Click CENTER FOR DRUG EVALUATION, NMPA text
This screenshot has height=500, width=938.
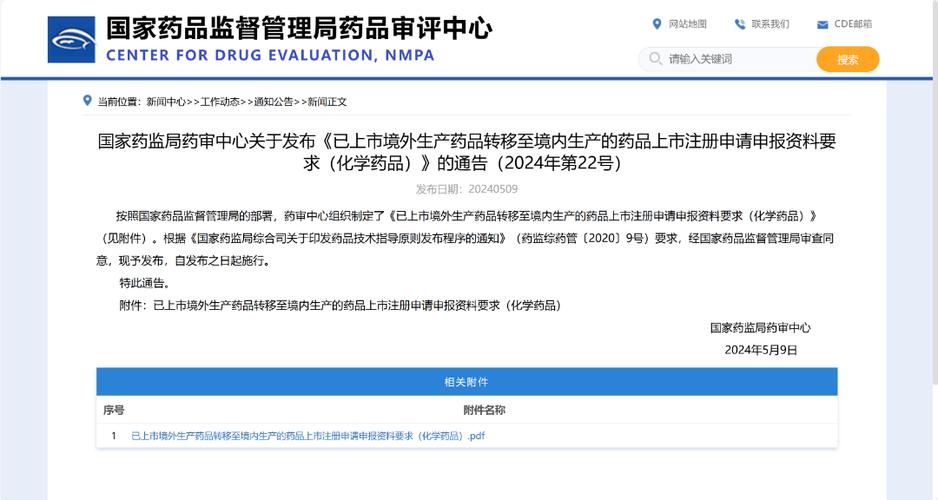[270, 56]
